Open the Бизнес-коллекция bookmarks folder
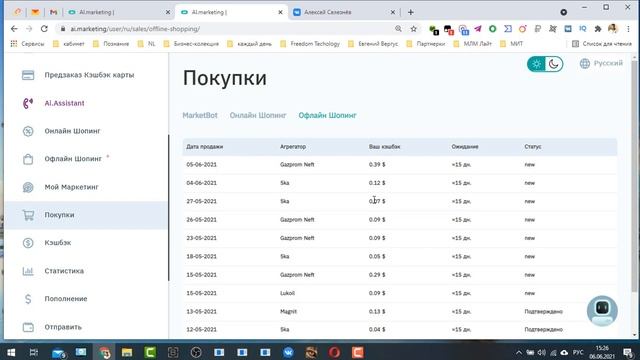The width and height of the screenshot is (640, 360). point(191,44)
